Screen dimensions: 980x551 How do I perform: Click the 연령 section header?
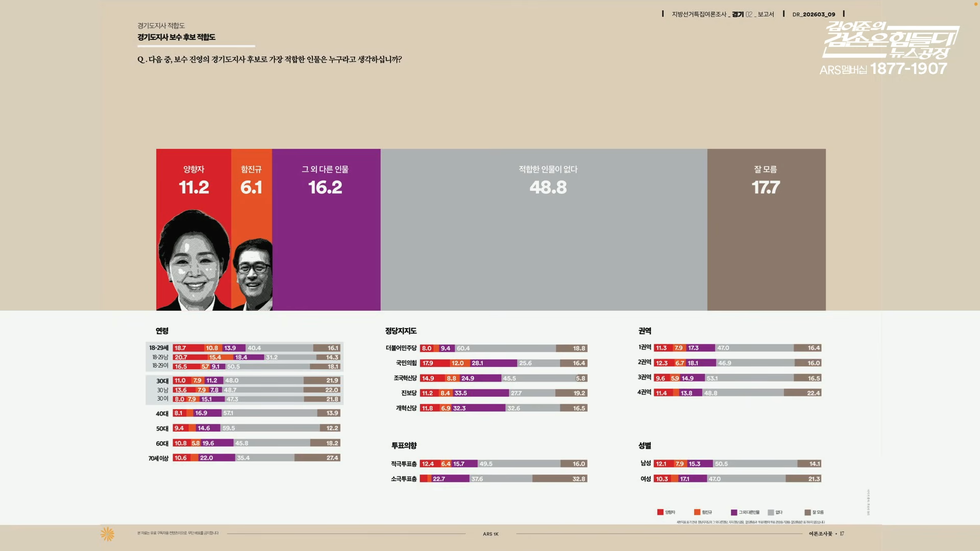pyautogui.click(x=162, y=331)
